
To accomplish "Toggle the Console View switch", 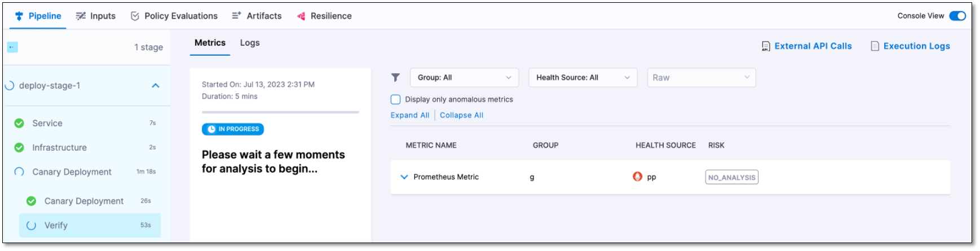I will [x=957, y=16].
